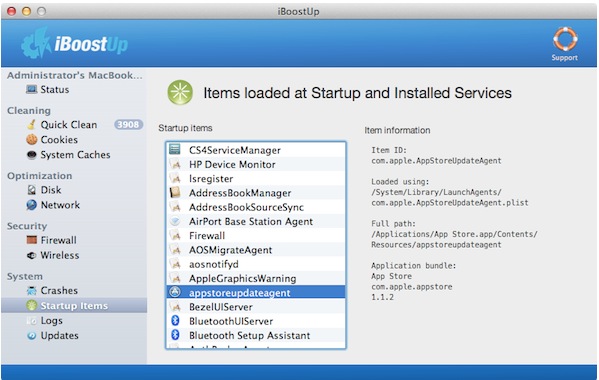Click the large green Startup header icon
The image size is (599, 380).
point(180,92)
